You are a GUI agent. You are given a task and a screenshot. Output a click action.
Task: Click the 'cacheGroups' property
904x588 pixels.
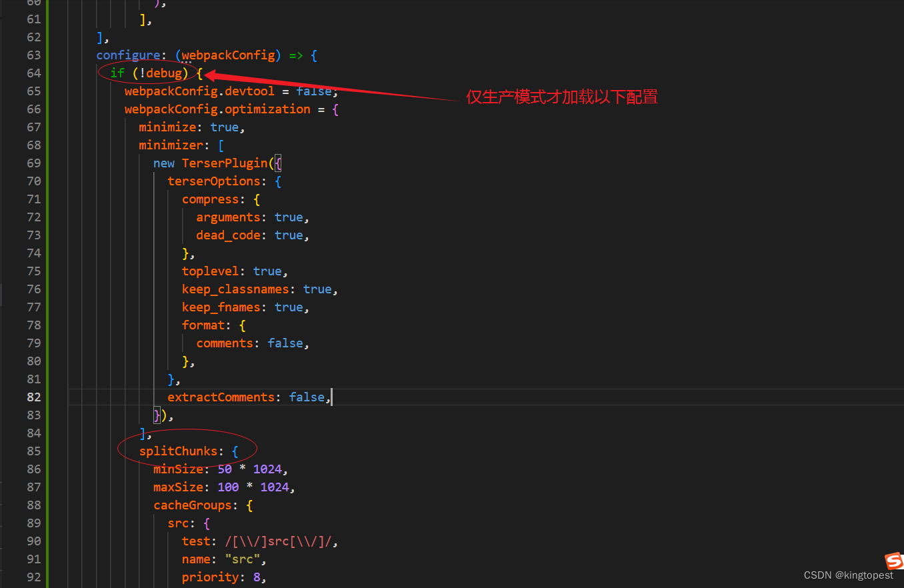(193, 505)
